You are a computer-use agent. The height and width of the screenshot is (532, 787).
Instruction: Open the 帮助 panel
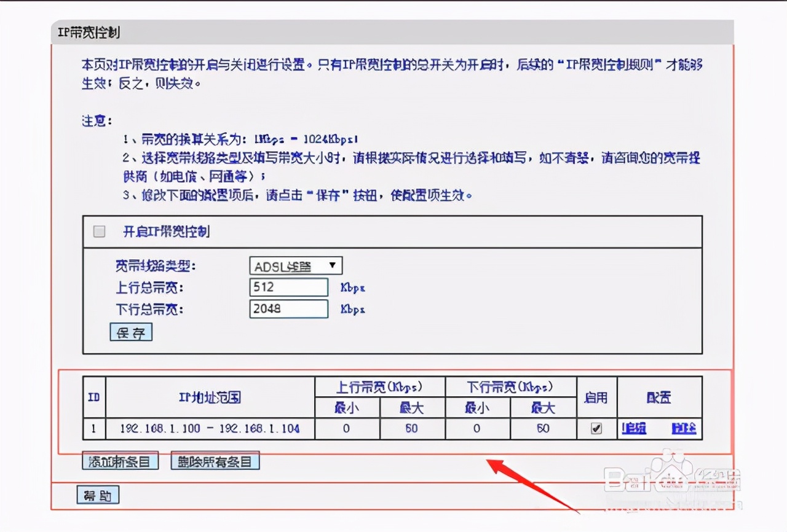pos(98,495)
